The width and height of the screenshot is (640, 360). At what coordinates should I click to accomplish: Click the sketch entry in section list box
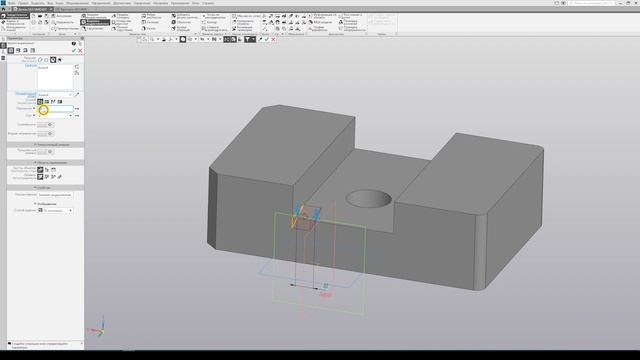43,68
